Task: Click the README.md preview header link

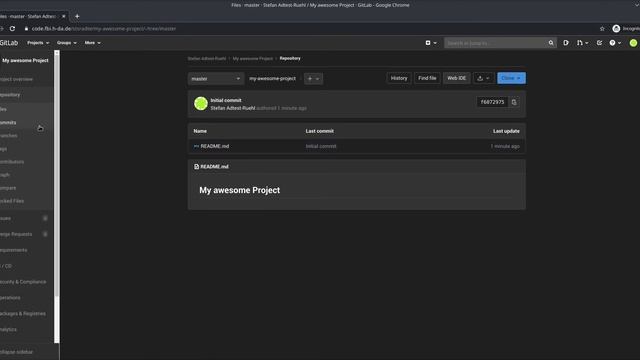Action: click(x=214, y=167)
